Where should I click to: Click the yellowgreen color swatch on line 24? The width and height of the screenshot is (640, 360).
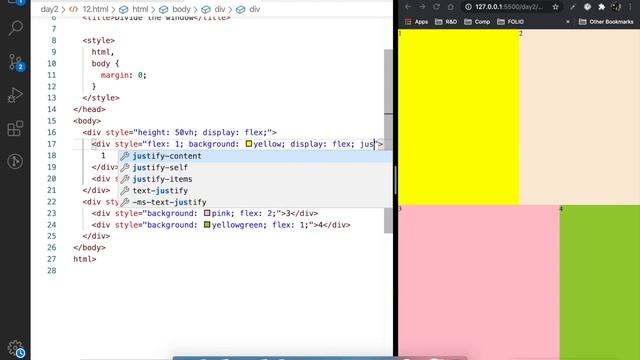coord(207,224)
